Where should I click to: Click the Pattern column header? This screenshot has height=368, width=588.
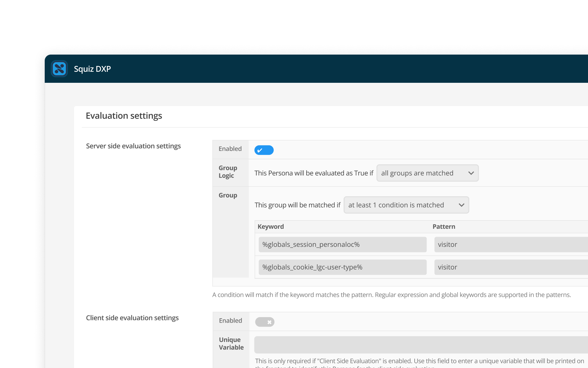click(x=444, y=226)
